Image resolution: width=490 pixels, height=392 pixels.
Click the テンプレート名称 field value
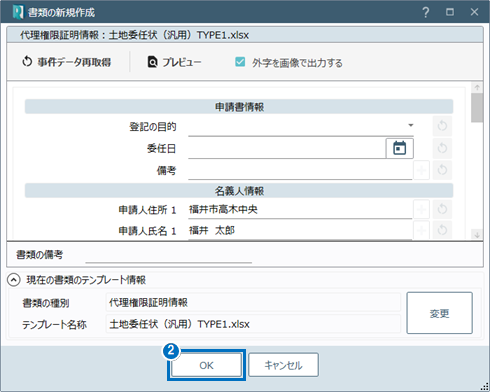(x=253, y=324)
